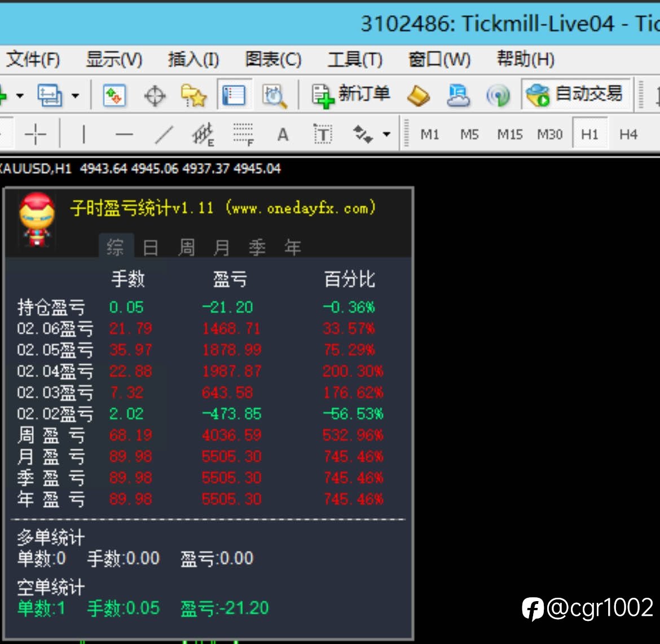The height and width of the screenshot is (644, 660).
Task: Expand the new chart dropdown arrow
Action: tap(19, 96)
